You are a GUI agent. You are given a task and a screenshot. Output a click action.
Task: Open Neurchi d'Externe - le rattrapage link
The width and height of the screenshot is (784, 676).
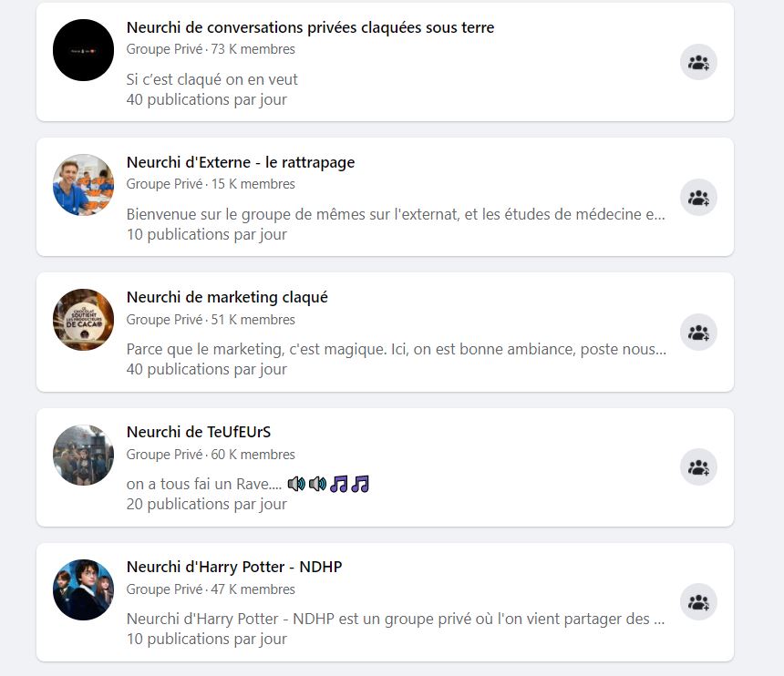(241, 162)
